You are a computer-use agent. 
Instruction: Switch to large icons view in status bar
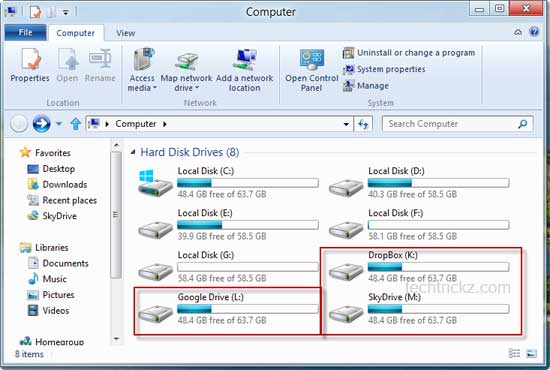click(x=531, y=353)
